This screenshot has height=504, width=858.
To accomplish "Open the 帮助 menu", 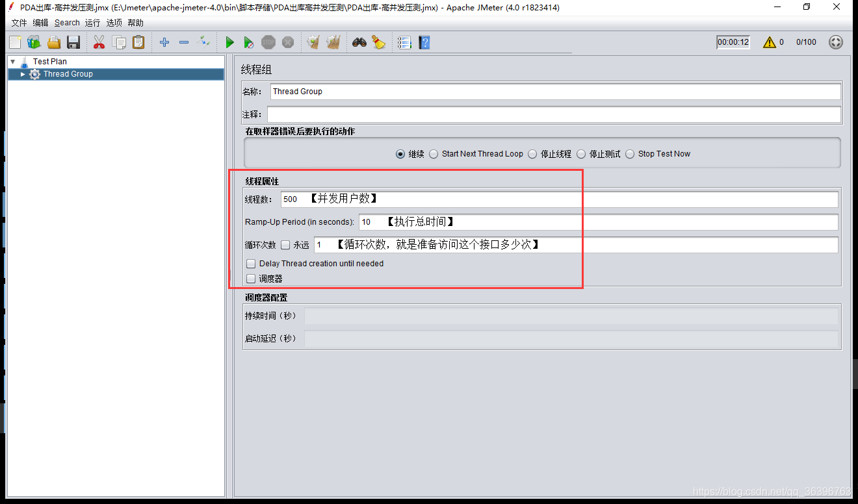I will [x=135, y=23].
